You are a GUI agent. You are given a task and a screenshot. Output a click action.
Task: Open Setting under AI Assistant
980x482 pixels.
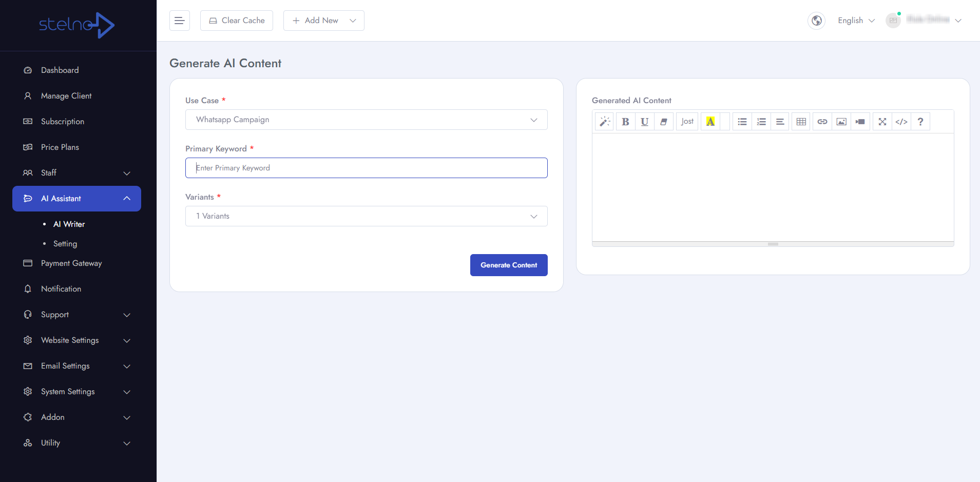[x=65, y=244]
